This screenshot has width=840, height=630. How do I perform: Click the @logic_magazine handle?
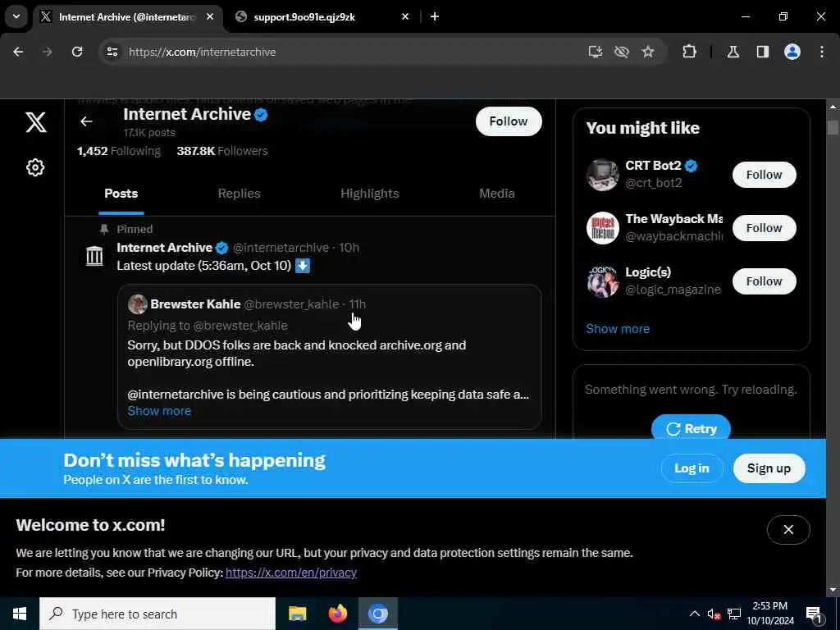[673, 290]
